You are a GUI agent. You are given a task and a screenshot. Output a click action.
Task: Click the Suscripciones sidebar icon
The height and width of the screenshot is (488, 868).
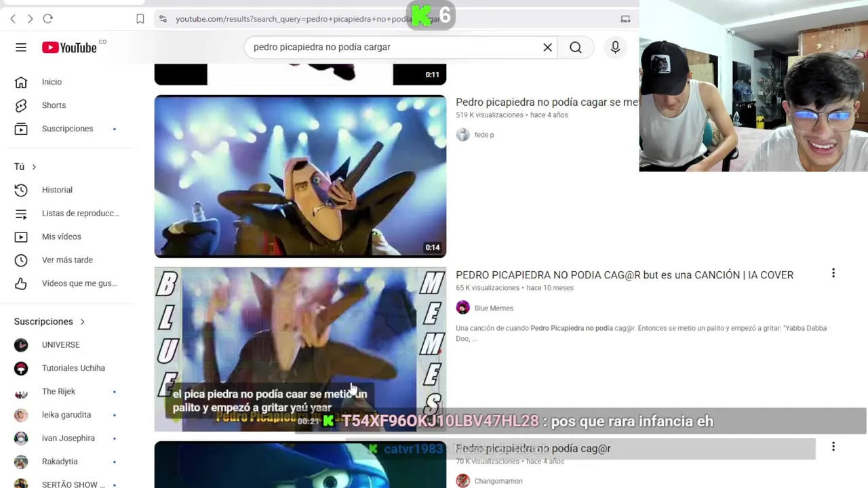click(x=21, y=129)
